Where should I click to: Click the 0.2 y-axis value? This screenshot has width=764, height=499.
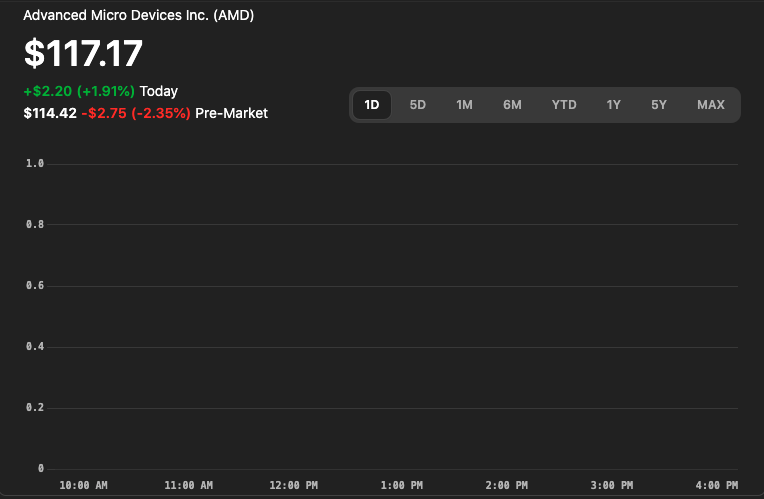pyautogui.click(x=35, y=407)
